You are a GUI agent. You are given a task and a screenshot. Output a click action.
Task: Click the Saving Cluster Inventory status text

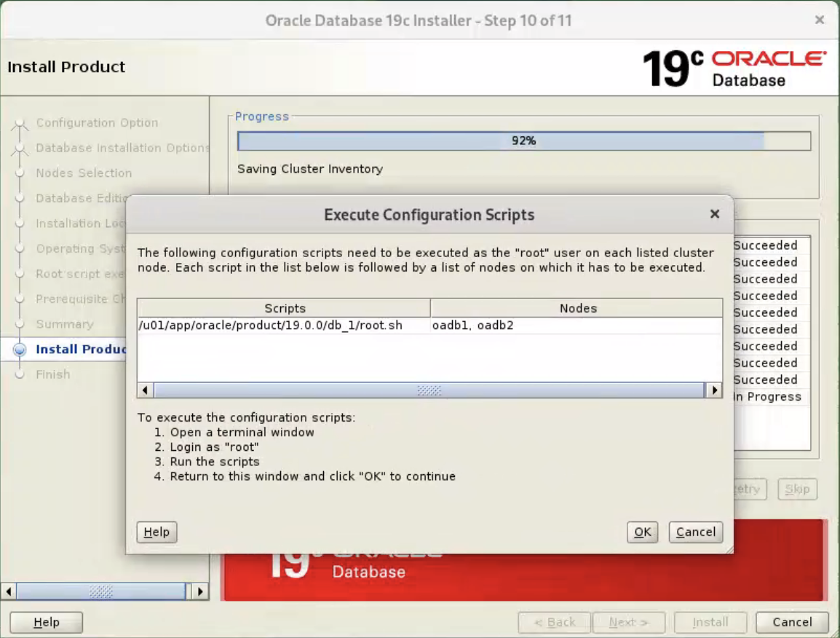[x=310, y=169]
